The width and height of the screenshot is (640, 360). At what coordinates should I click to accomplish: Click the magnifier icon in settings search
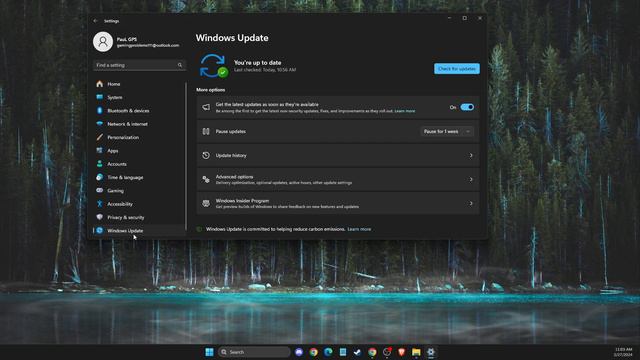pyautogui.click(x=180, y=65)
